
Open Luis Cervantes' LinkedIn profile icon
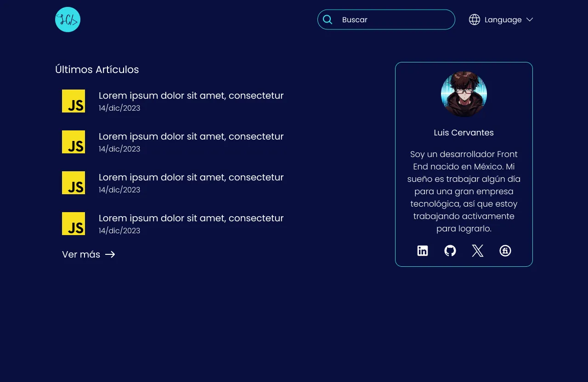click(422, 251)
